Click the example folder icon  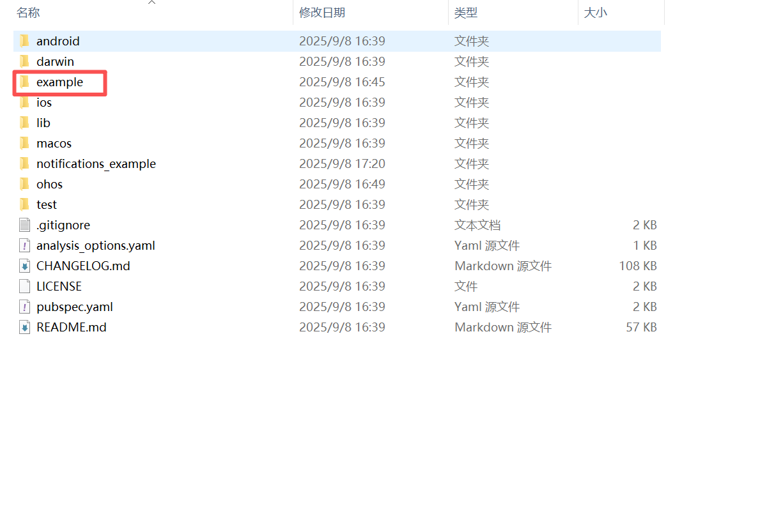coord(24,82)
